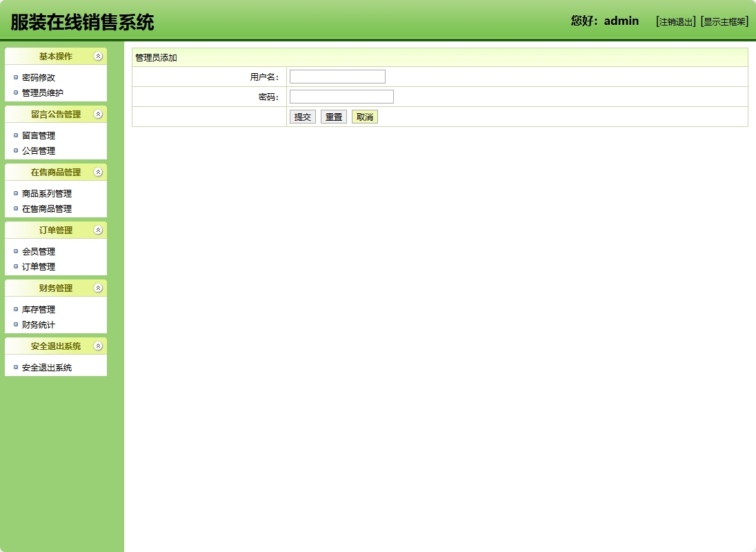Select 订单管理 sidebar link
The image size is (756, 552).
click(x=39, y=266)
